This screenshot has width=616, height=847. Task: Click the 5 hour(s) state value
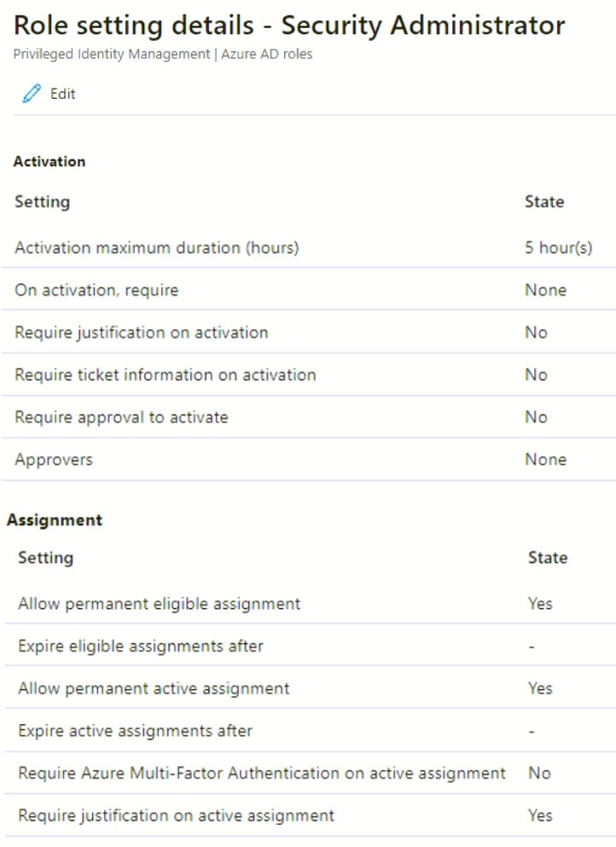[558, 248]
